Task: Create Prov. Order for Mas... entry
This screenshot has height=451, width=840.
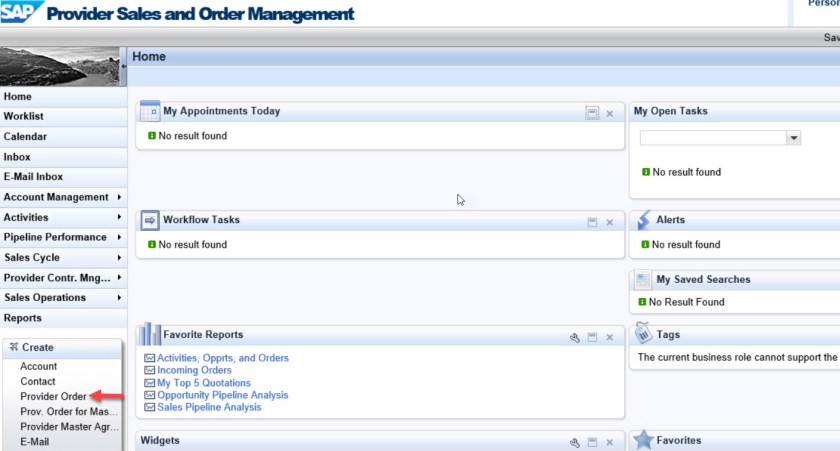Action: pyautogui.click(x=69, y=411)
